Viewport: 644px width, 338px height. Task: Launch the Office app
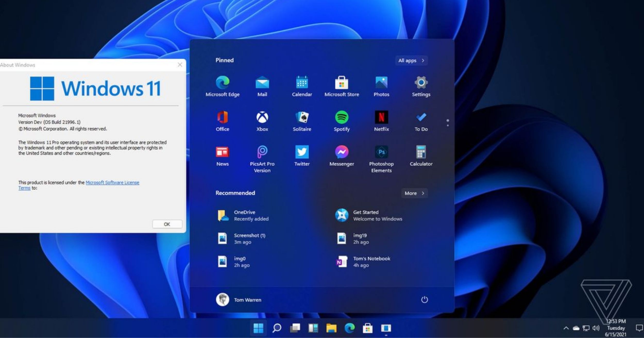pos(223,121)
